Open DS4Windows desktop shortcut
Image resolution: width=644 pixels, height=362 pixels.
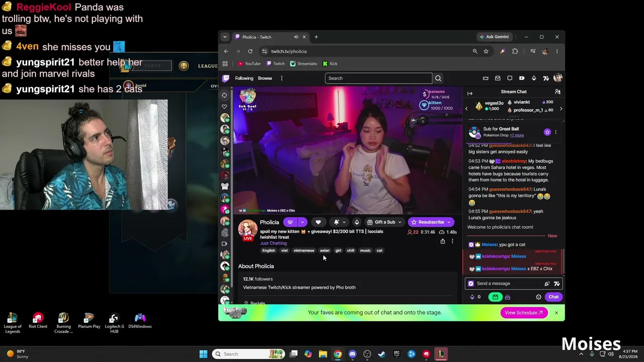click(140, 321)
